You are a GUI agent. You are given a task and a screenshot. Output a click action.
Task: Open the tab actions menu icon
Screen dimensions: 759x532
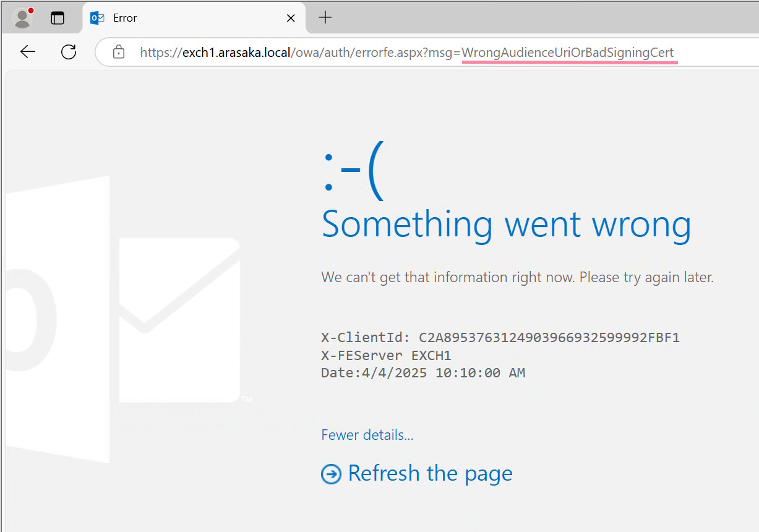click(58, 18)
